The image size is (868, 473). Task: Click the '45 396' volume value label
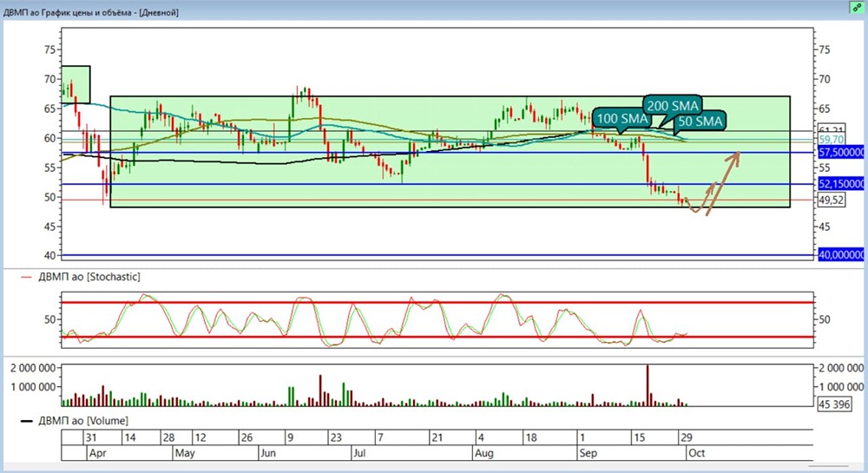834,404
